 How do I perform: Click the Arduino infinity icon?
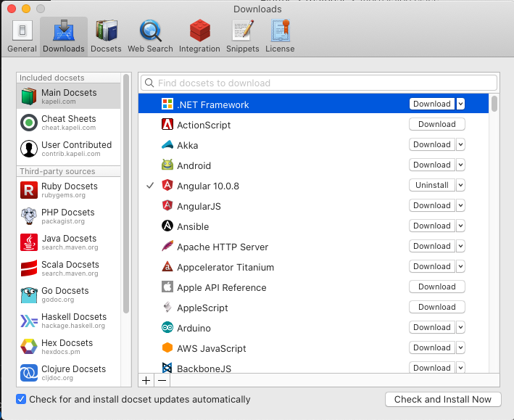tap(167, 327)
